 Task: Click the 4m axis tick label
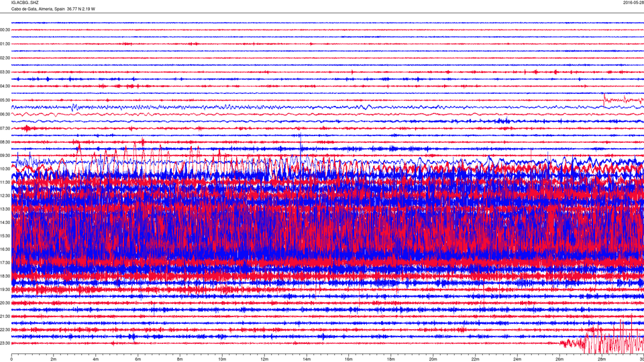pyautogui.click(x=96, y=359)
